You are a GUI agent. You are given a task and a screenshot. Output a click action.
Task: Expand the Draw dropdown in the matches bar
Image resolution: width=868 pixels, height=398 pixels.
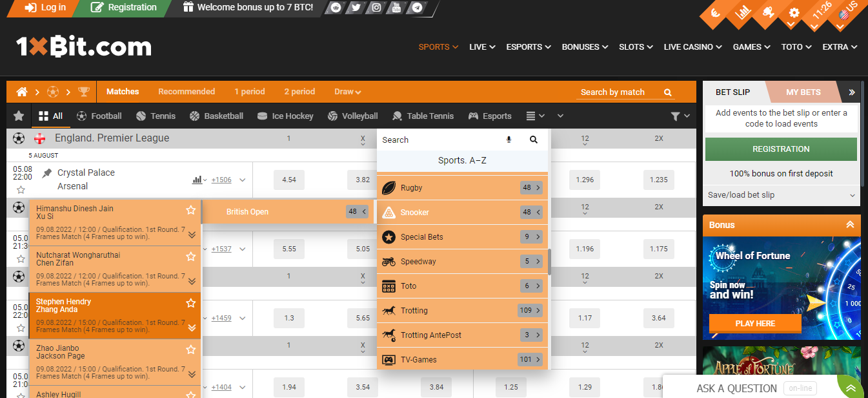coord(347,92)
